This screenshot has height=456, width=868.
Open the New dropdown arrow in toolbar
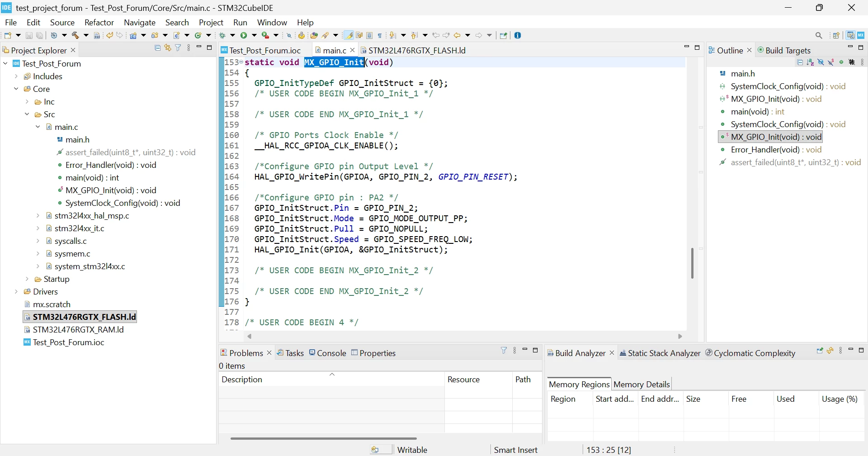click(x=18, y=35)
